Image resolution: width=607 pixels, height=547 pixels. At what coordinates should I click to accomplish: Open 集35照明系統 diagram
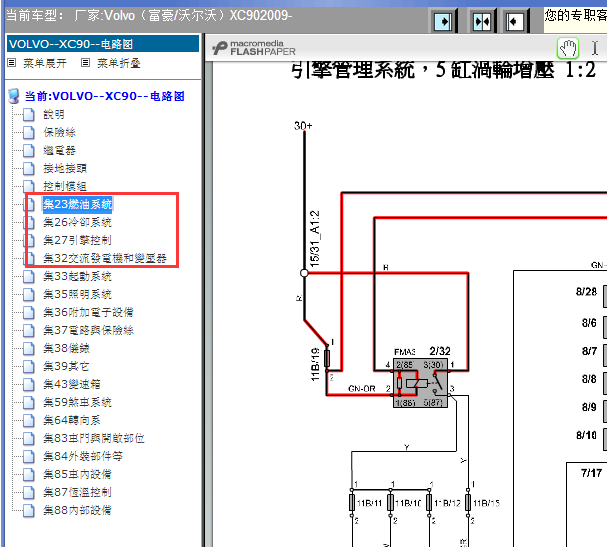(x=77, y=294)
